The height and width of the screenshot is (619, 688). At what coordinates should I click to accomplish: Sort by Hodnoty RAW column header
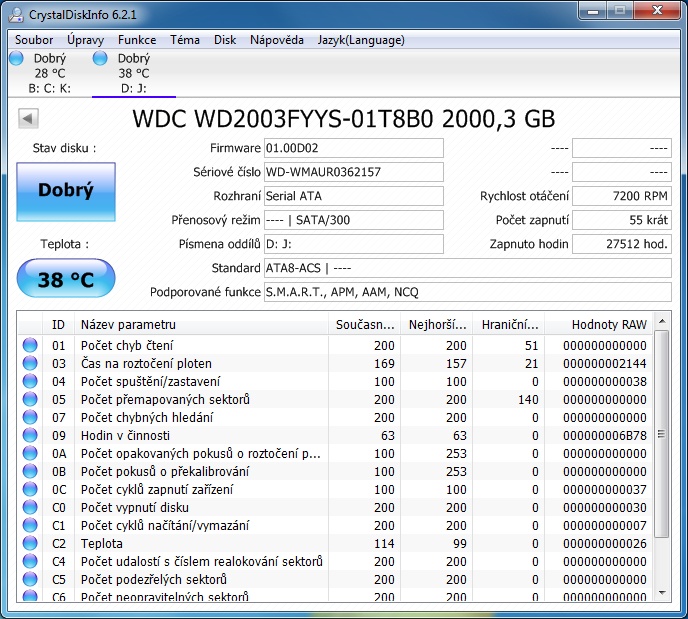pos(608,324)
